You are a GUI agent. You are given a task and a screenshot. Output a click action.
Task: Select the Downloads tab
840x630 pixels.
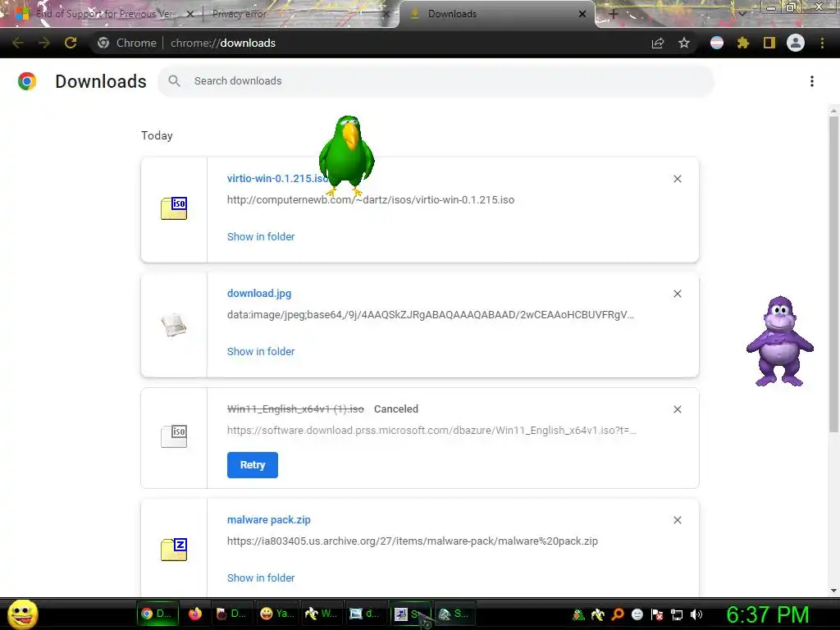coord(496,14)
